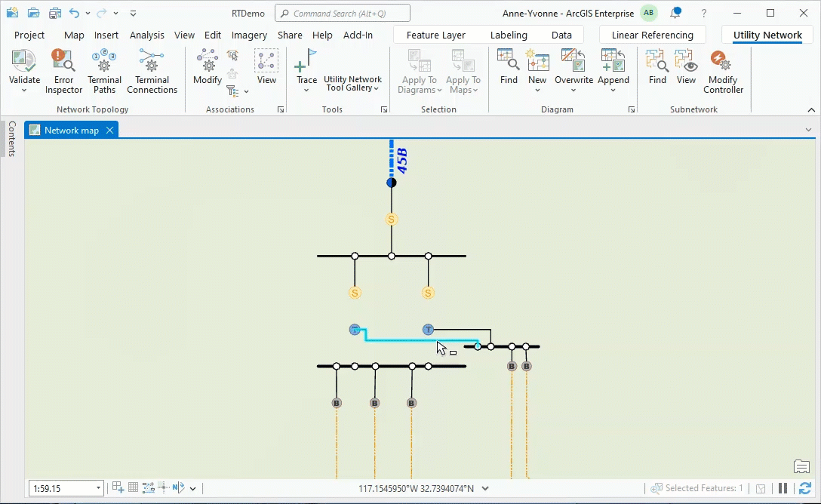Image resolution: width=821 pixels, height=504 pixels.
Task: Toggle the inference constraints icon
Action: coord(163,487)
